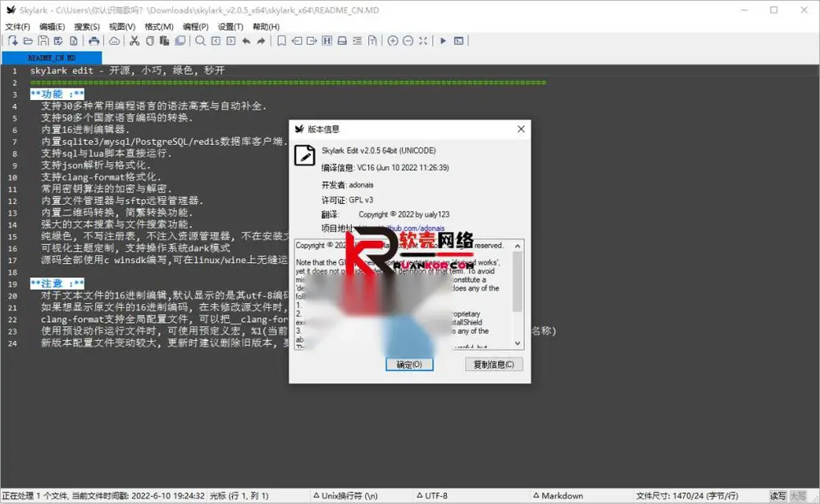Click the file tree panel icon
820x504 pixels.
click(x=342, y=41)
